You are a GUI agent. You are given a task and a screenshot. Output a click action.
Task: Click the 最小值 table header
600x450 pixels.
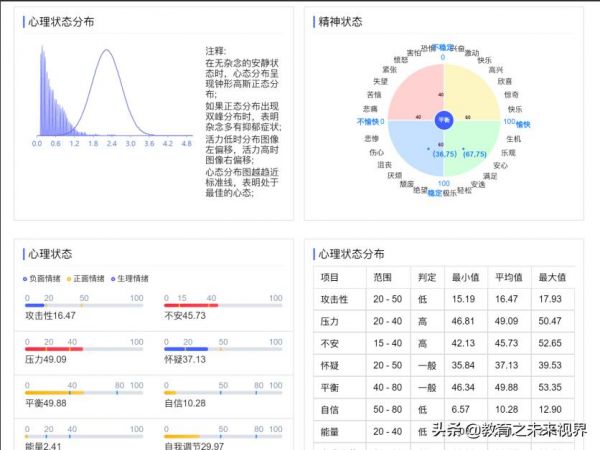pyautogui.click(x=466, y=277)
